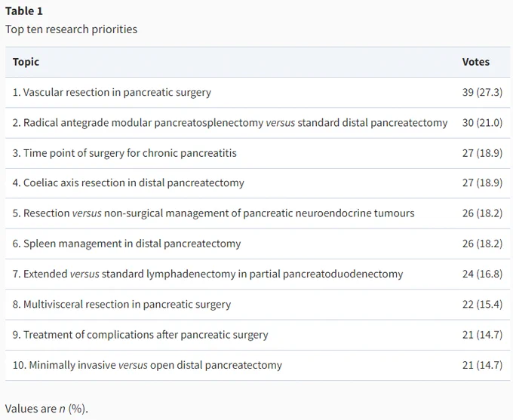Viewport: 513px width, 420px height.
Task: Select the extended versus standard lymphadenectomy row
Action: pyautogui.click(x=257, y=274)
